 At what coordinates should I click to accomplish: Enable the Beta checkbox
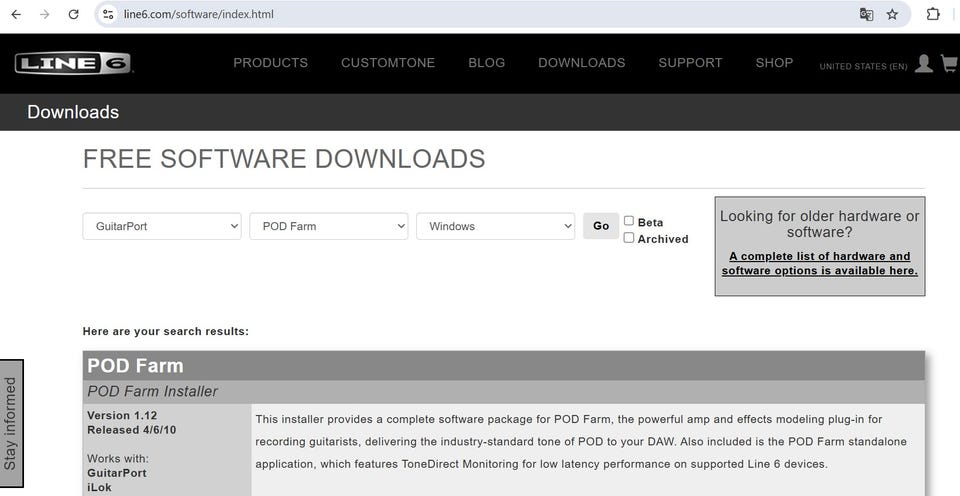coord(629,221)
